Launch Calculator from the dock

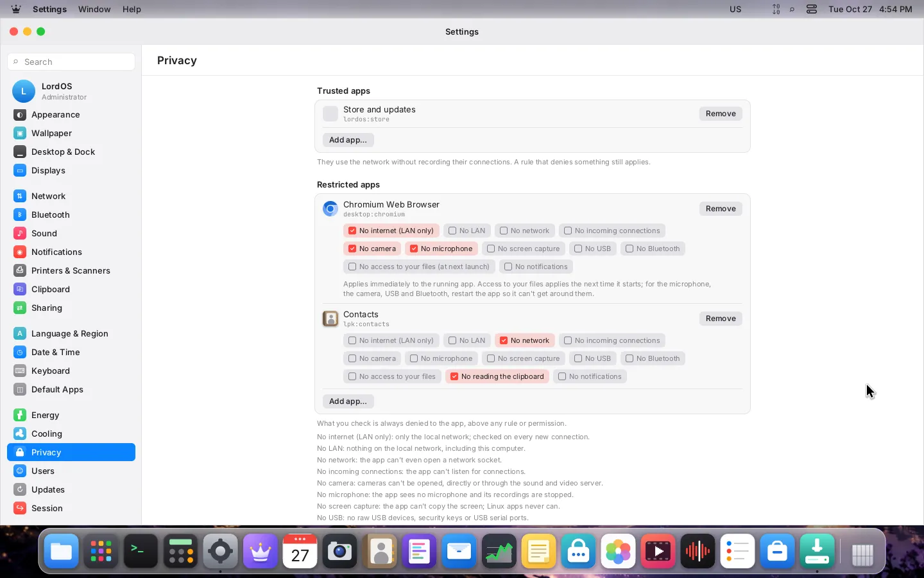pos(180,551)
